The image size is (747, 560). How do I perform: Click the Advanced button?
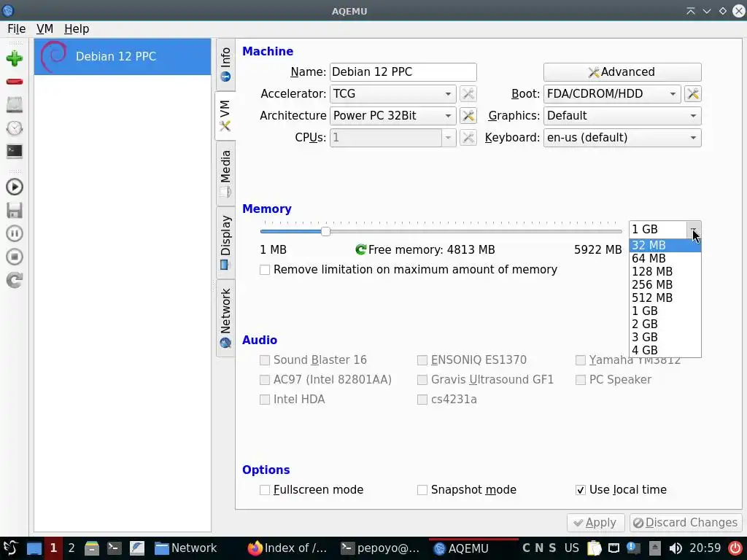[x=622, y=72]
